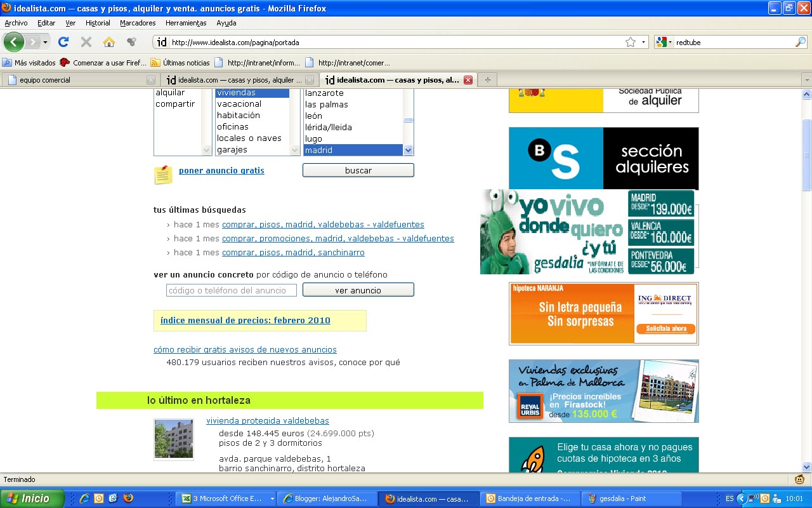The height and width of the screenshot is (508, 812).
Task: Click the search magnifier icon
Action: [801, 43]
